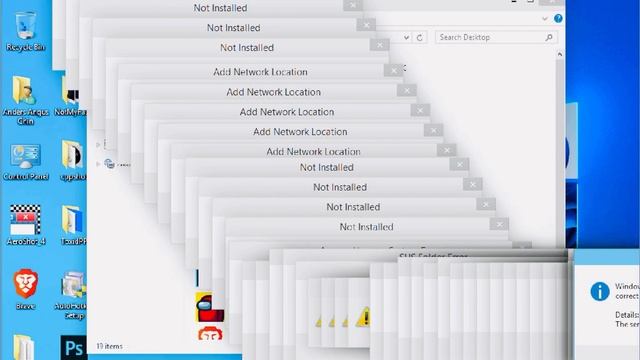Screen dimensions: 640x360
Task: Click the Explorer scrollbar up arrow
Action: pos(560,54)
